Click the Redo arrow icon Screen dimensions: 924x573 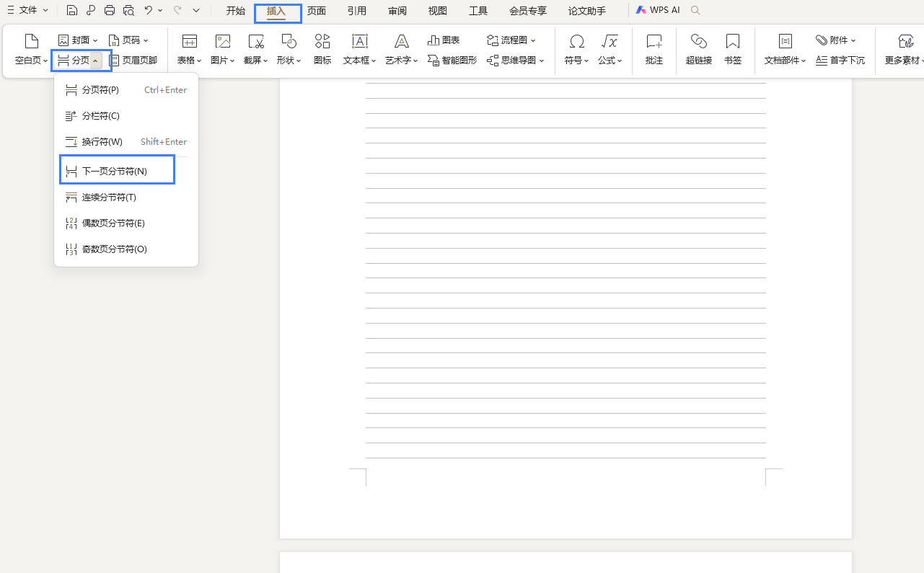[177, 11]
